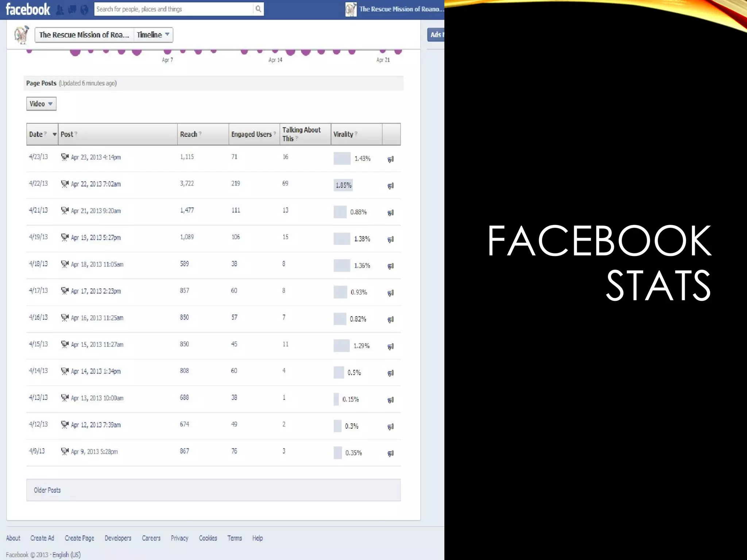Click the Reach column header
The width and height of the screenshot is (747, 560).
tap(203, 134)
